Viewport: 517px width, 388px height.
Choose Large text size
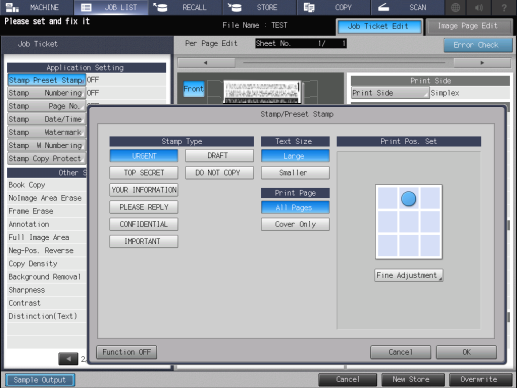coord(295,156)
